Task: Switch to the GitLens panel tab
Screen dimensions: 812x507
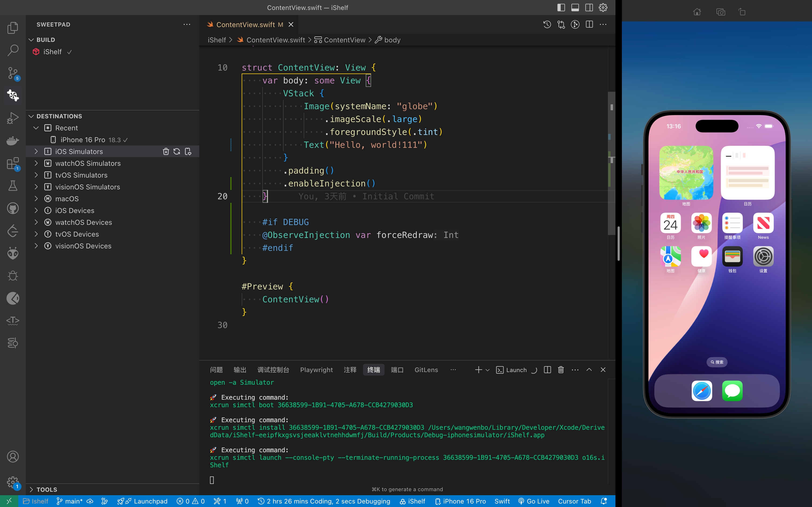Action: coord(426,370)
